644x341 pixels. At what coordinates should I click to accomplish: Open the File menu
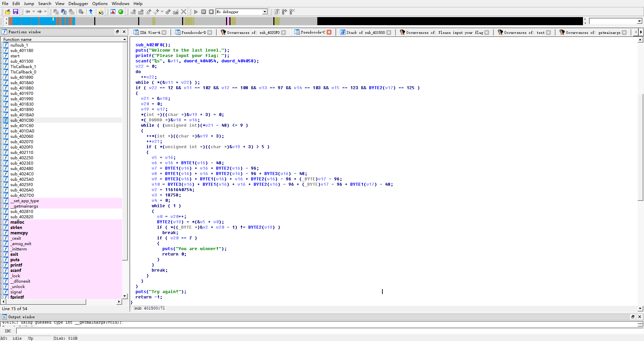pos(5,3)
